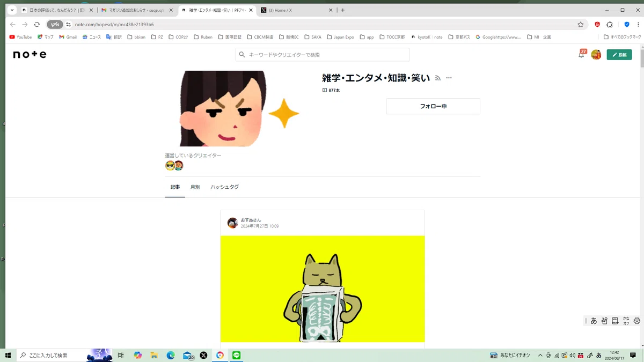Screen dimensions: 644x362
Task: Open the kyotoK | note bookmark
Action: (x=427, y=37)
